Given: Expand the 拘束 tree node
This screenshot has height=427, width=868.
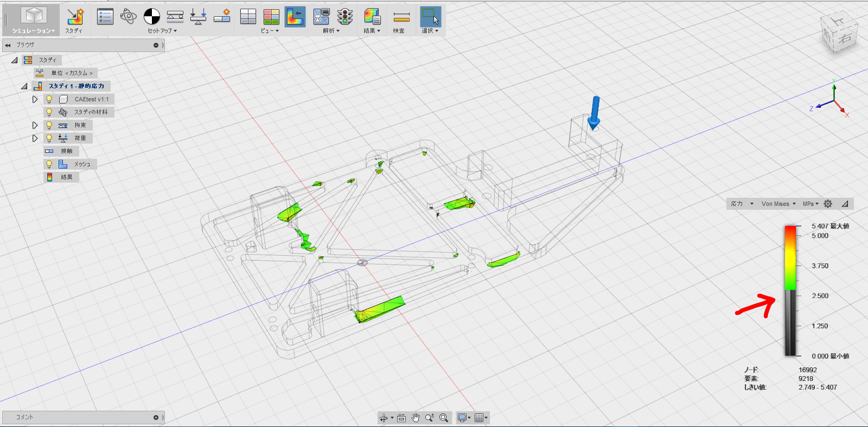Looking at the screenshot, I should point(35,125).
